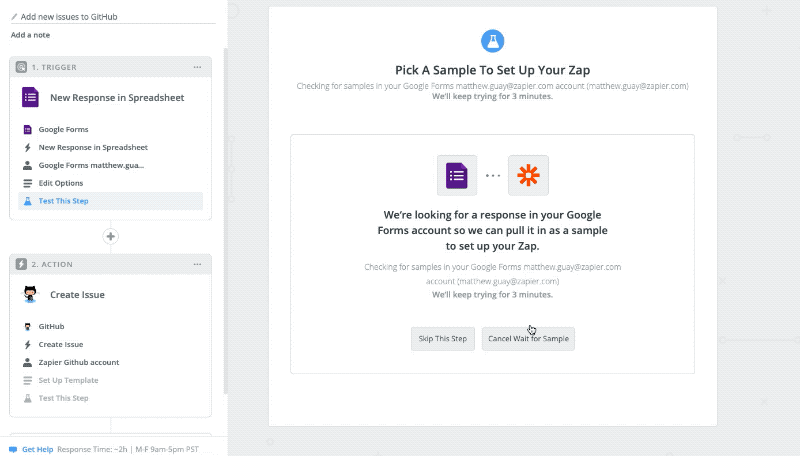The width and height of the screenshot is (800, 456).
Task: Open the Action step three-dots menu
Action: (x=197, y=264)
